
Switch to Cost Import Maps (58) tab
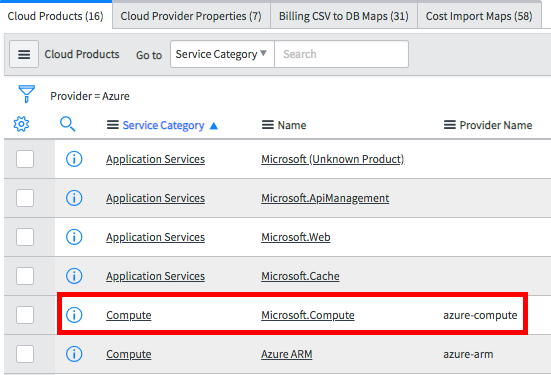(479, 16)
